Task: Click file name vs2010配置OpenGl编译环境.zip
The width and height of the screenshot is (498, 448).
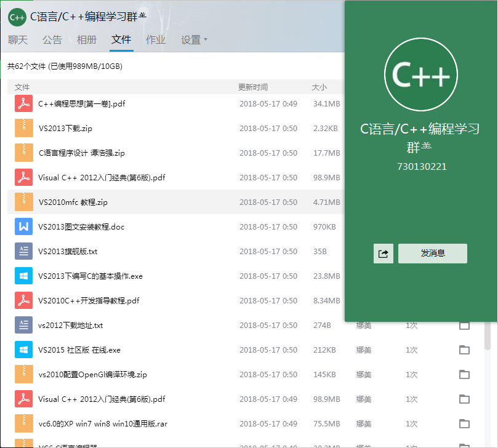Action: pyautogui.click(x=93, y=375)
